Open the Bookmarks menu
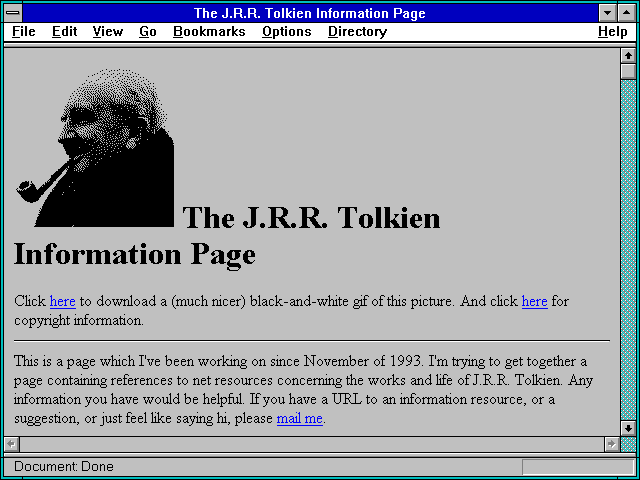 [x=209, y=32]
